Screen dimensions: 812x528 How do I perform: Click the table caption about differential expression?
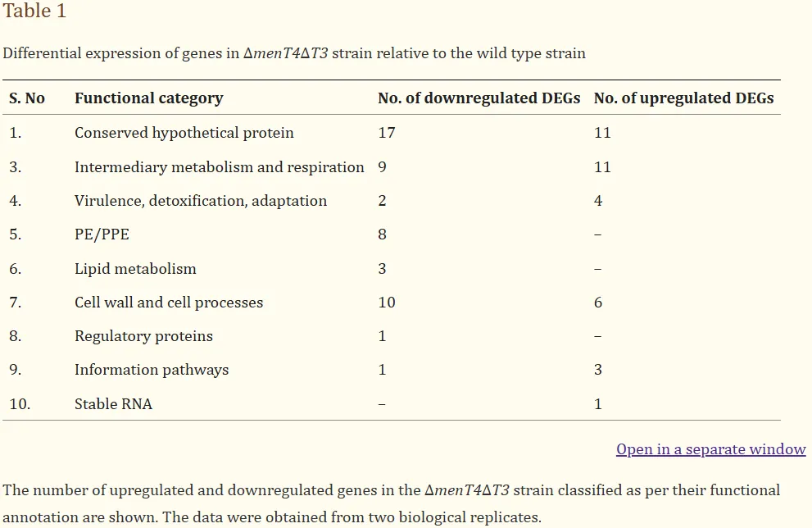coord(294,54)
